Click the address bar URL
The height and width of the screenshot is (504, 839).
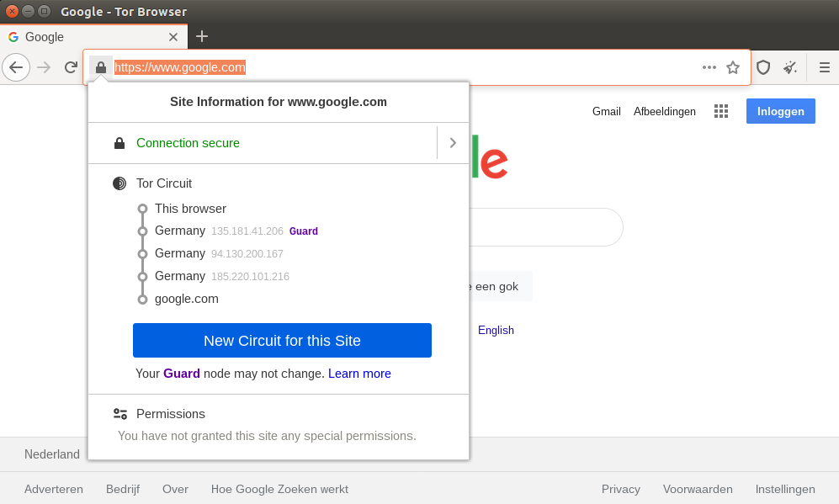click(180, 67)
